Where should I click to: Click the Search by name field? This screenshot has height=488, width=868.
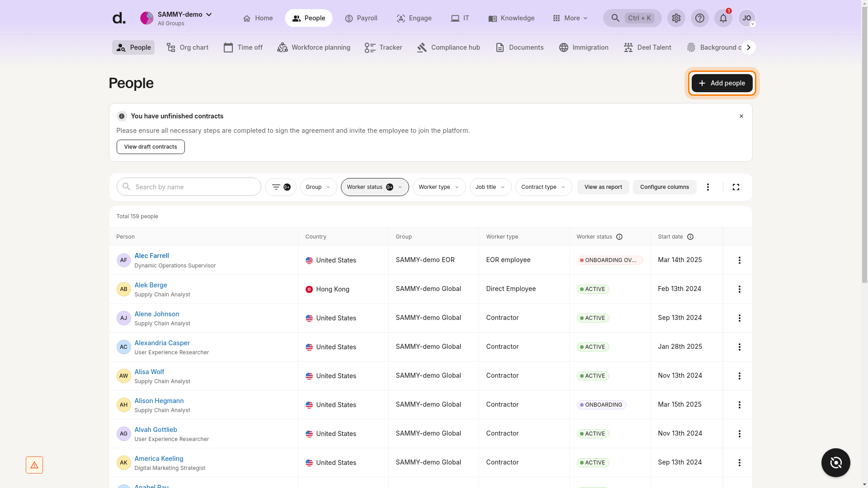pyautogui.click(x=189, y=187)
